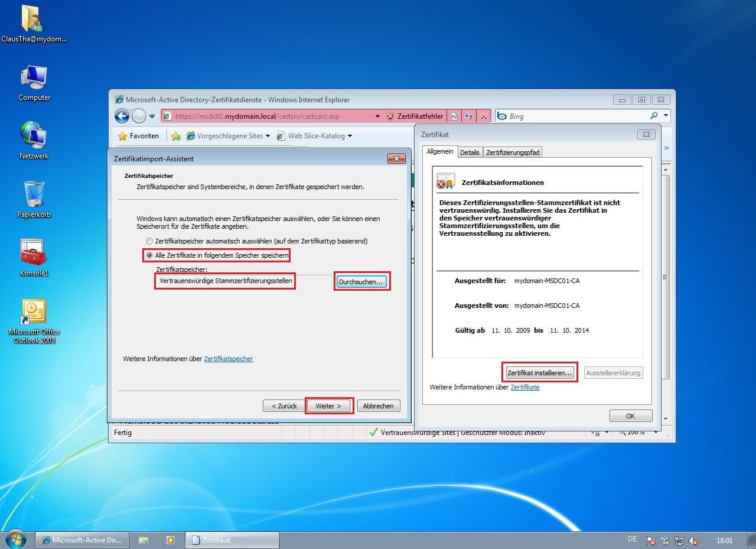Select the Microsoft Office Outlook 2003 shortcut

[x=34, y=321]
